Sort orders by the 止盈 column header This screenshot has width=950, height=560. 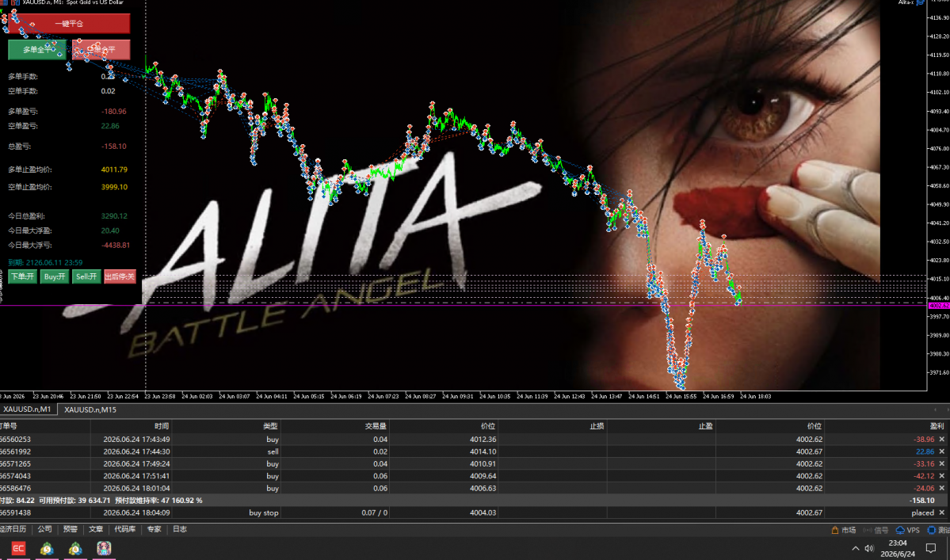coord(661,426)
